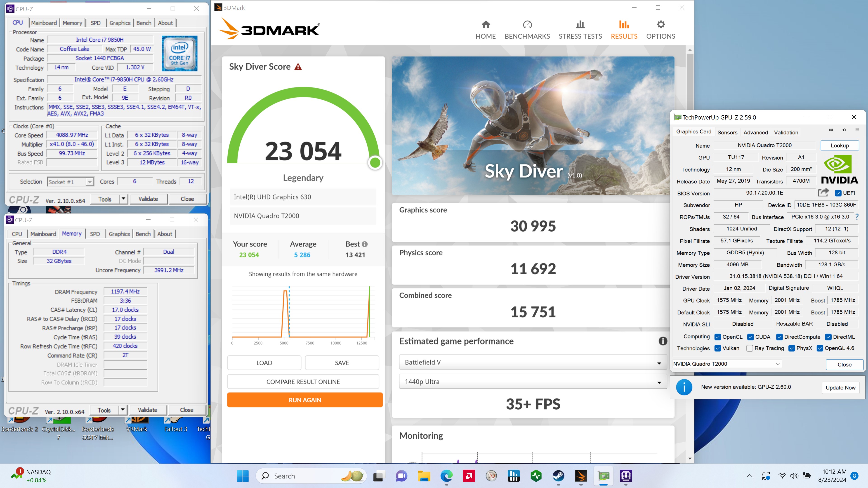The image size is (868, 488).
Task: Click COMPARE RESULT ONLINE
Action: tap(303, 382)
